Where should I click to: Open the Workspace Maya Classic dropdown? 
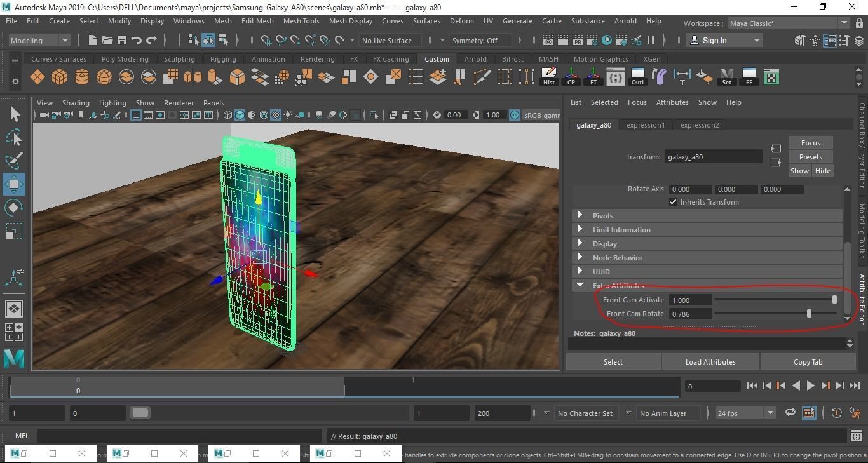(x=789, y=23)
